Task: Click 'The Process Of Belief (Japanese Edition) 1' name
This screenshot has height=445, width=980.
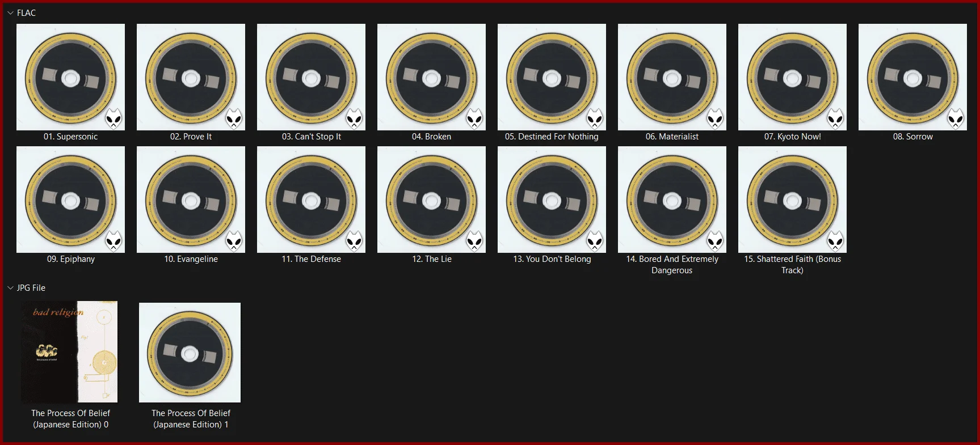Action: pyautogui.click(x=191, y=419)
